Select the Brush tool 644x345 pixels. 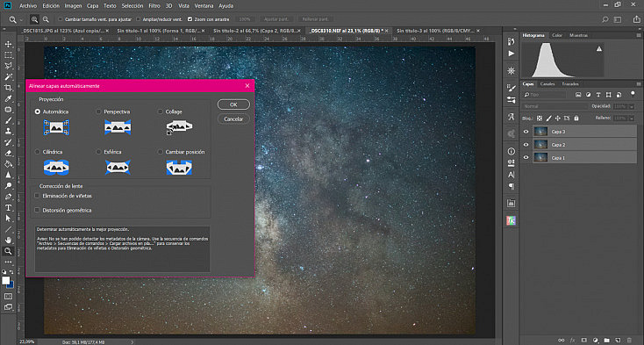[x=8, y=120]
